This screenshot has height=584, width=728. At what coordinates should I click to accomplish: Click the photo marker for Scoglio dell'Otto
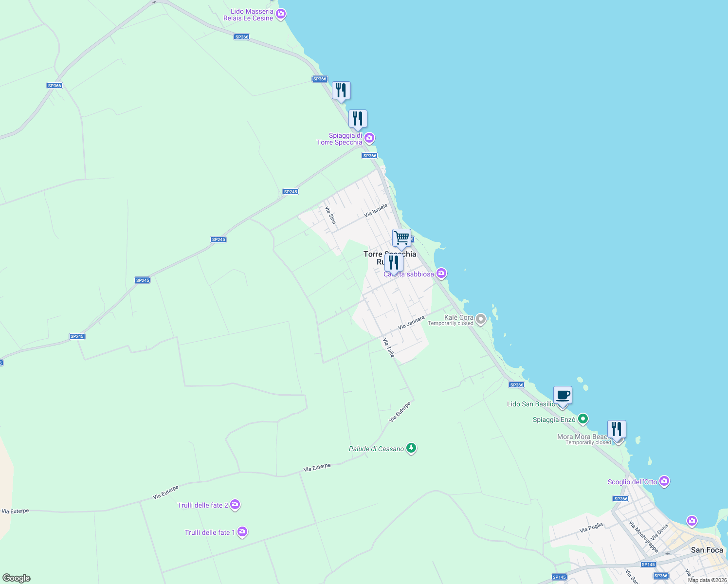(664, 481)
